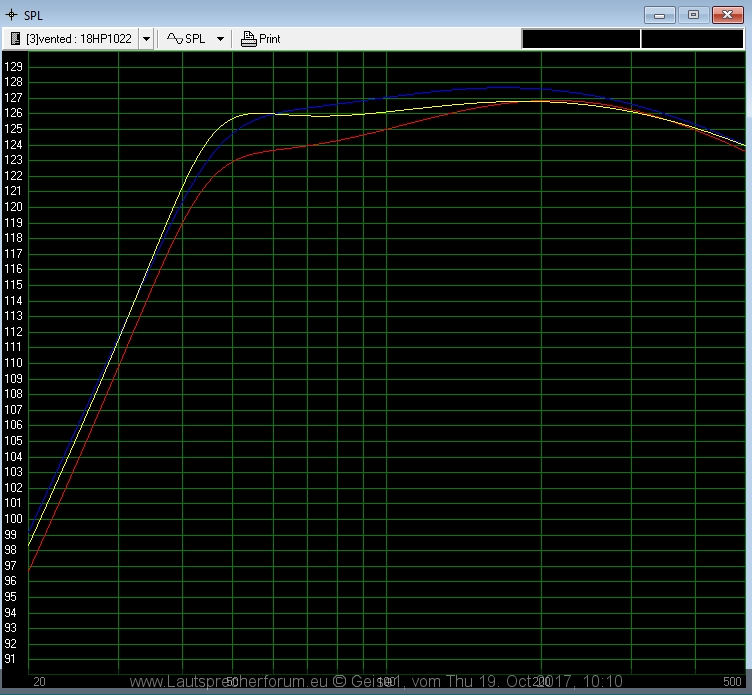Click the 91 dB label on vertical axis
Viewport: 752px width, 695px height.
pyautogui.click(x=11, y=659)
